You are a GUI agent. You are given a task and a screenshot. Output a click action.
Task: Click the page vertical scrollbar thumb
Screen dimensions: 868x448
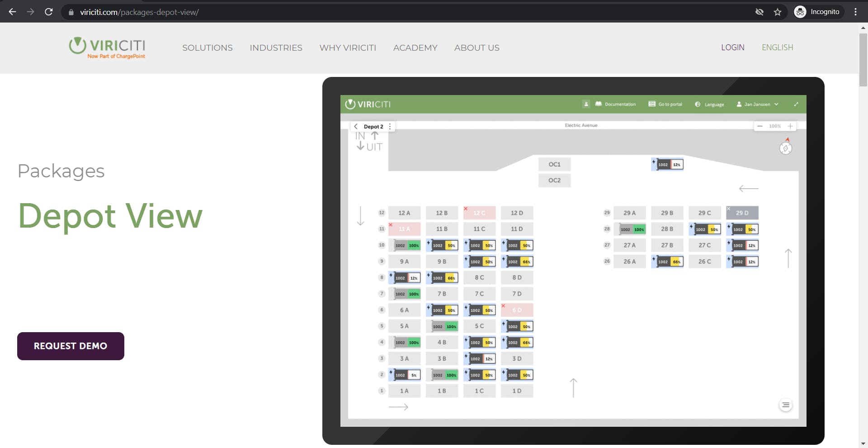[863, 59]
